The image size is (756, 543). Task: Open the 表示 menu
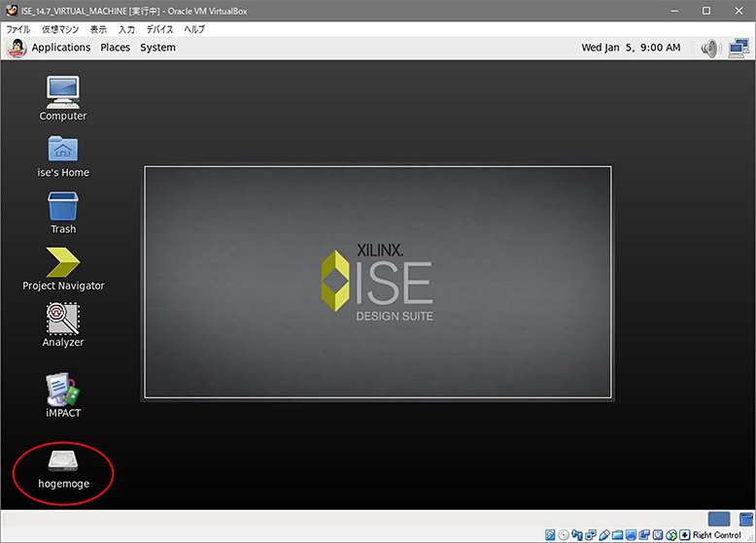(x=98, y=29)
